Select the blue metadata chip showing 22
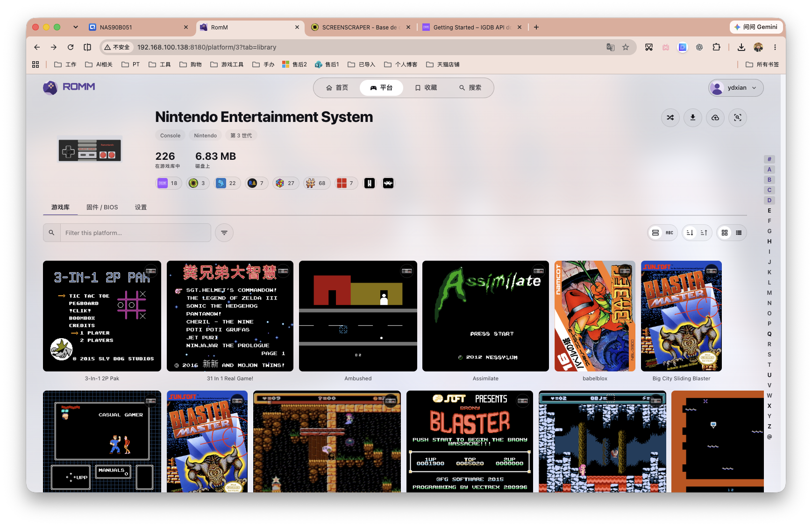The height and width of the screenshot is (527, 812). pos(227,183)
